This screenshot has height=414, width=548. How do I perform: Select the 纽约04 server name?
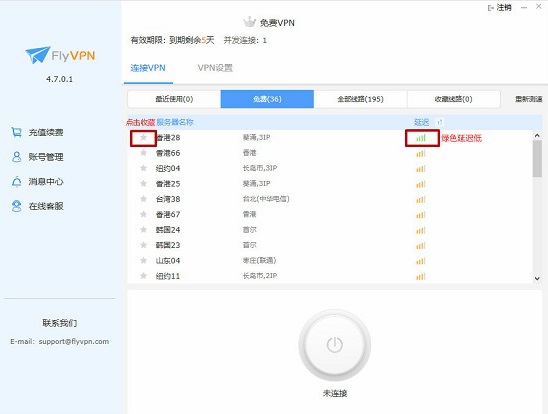coord(168,168)
